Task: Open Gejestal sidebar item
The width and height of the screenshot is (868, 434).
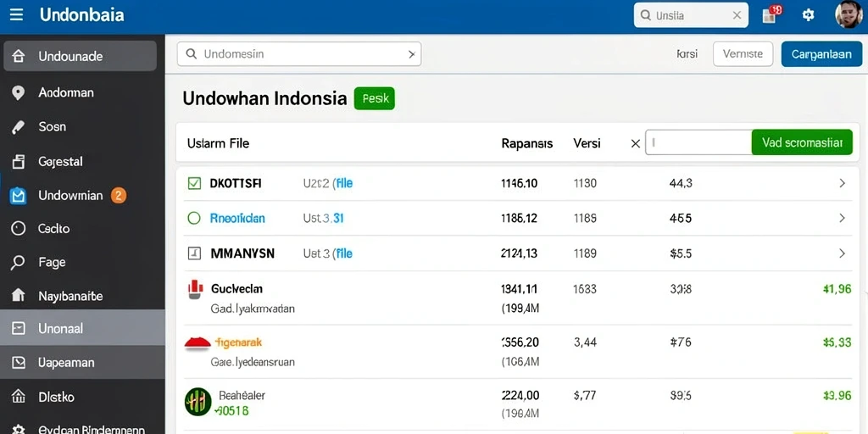Action: click(x=82, y=162)
